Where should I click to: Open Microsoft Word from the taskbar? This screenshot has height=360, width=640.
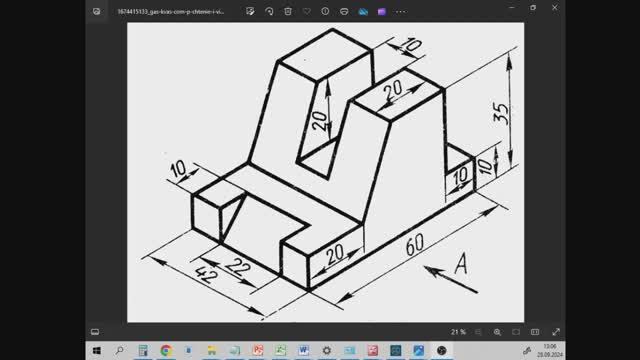tap(303, 351)
